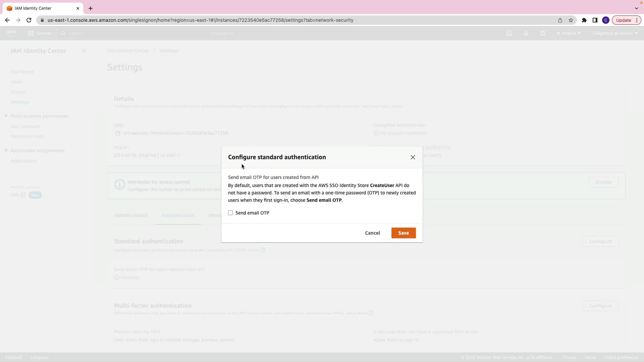Viewport: 644px width, 362px height.
Task: Go back with browser back arrow
Action: click(7, 20)
